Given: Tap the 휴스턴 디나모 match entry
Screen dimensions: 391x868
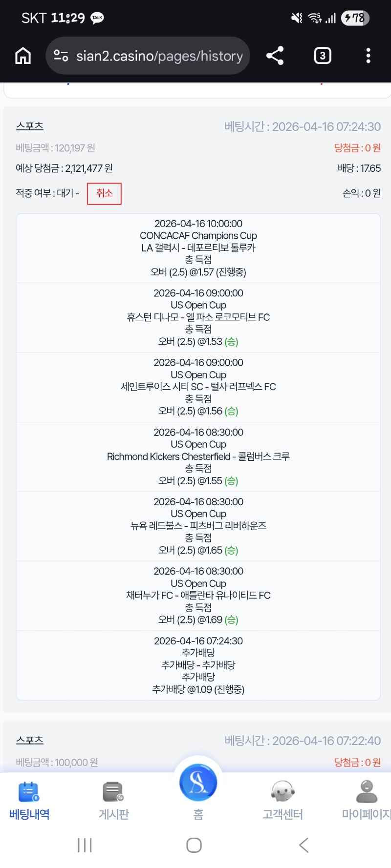Looking at the screenshot, I should click(x=198, y=317).
